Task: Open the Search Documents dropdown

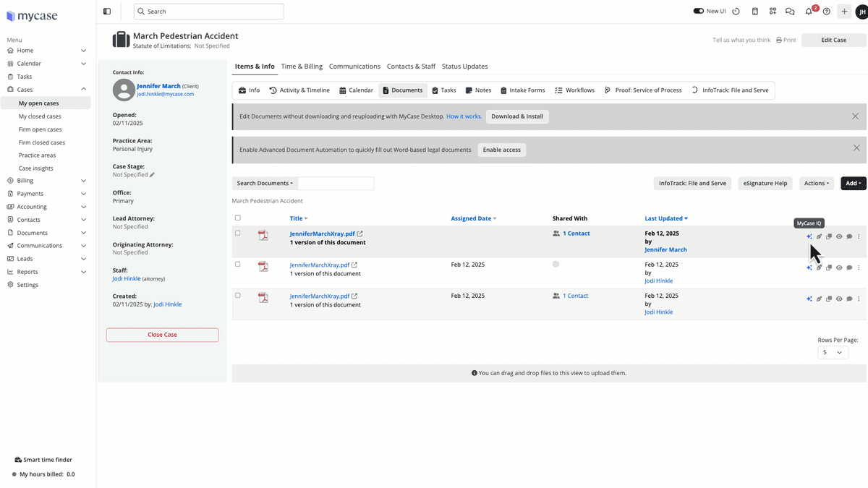Action: (x=265, y=184)
